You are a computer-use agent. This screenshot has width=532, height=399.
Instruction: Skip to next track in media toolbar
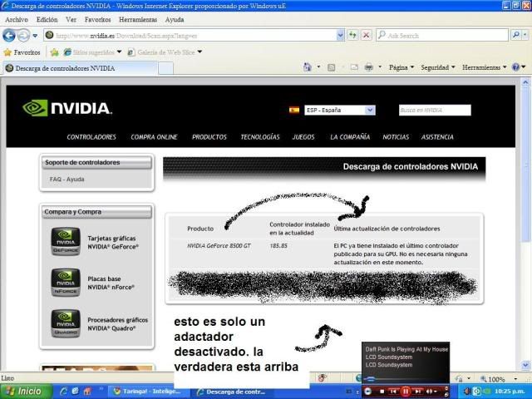point(418,392)
